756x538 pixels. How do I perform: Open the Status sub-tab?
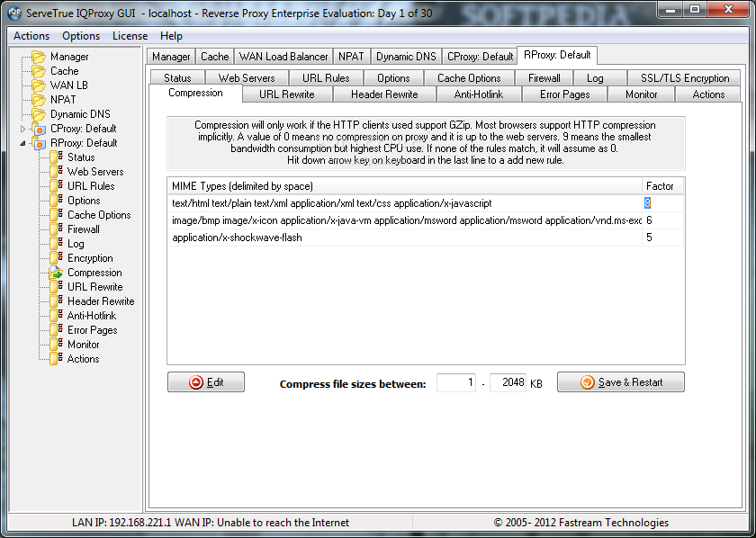[x=177, y=78]
